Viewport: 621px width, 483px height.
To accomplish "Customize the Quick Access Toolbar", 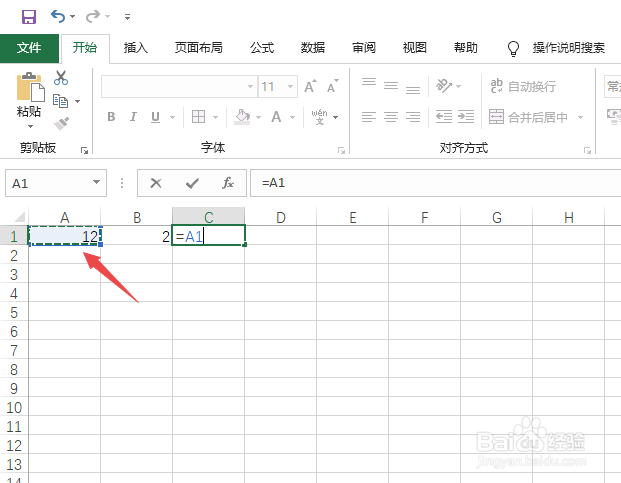I will pyautogui.click(x=127, y=17).
